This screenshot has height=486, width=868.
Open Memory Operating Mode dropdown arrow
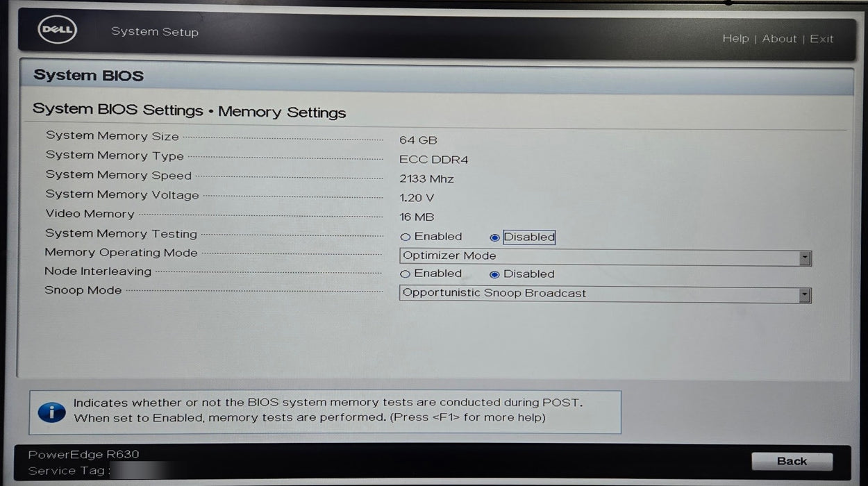(x=805, y=258)
